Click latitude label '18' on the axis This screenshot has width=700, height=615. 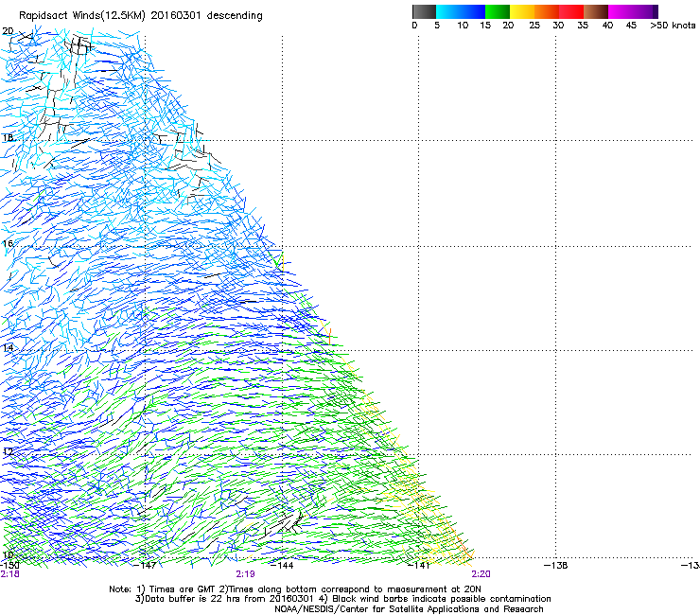pos(8,137)
